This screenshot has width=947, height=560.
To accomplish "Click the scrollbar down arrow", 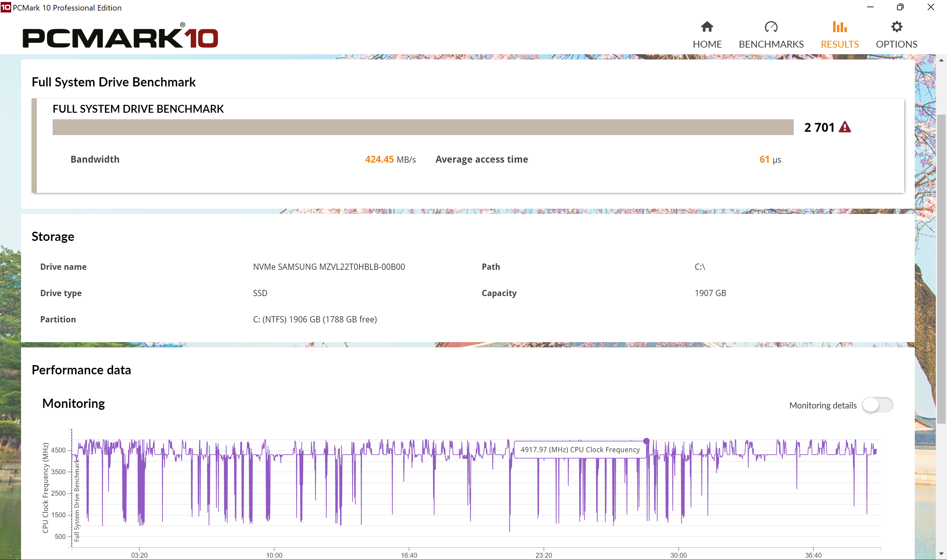I will pos(941,553).
